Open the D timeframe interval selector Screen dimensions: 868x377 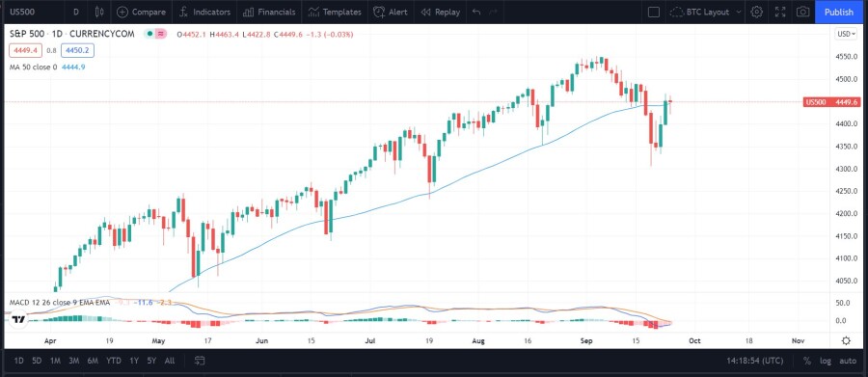point(76,12)
